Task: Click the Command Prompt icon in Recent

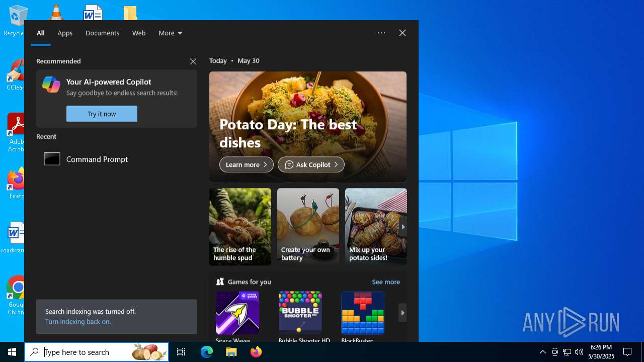Action: pyautogui.click(x=52, y=159)
